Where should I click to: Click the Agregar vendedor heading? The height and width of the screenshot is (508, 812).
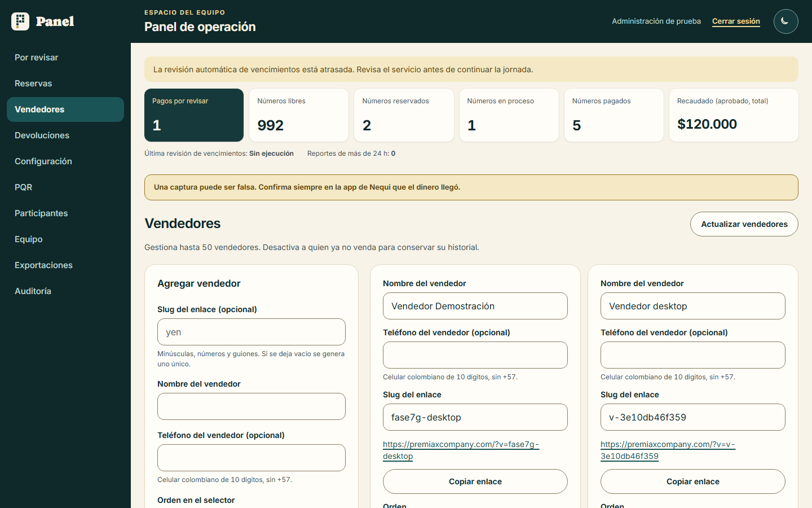pyautogui.click(x=199, y=283)
